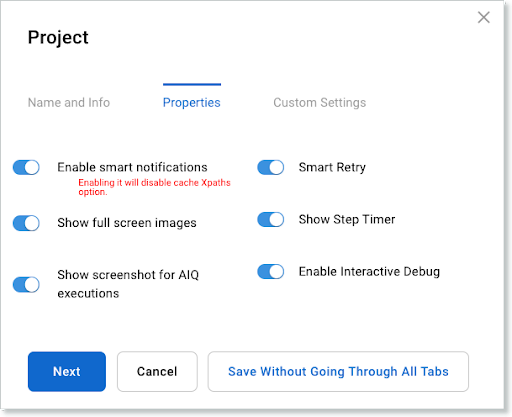Choose Save Without Going Through All Tabs
Screen dimensions: 512x417
coord(338,371)
